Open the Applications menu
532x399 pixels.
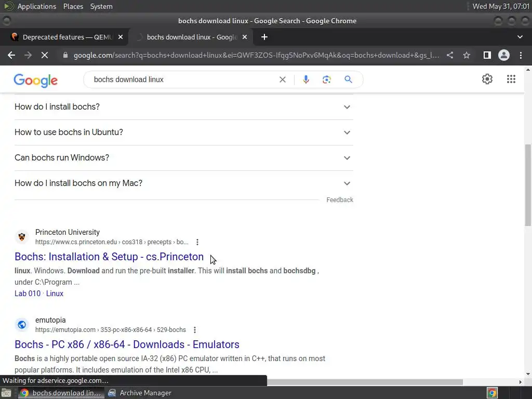(37, 6)
